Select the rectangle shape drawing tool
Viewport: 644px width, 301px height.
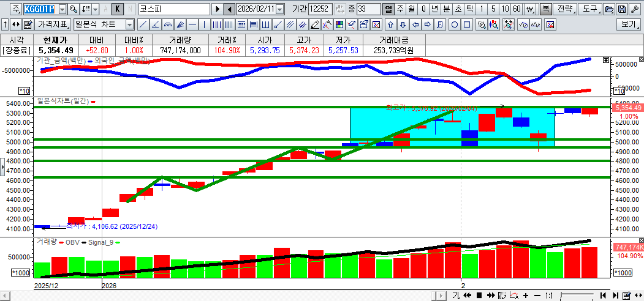tap(467, 24)
